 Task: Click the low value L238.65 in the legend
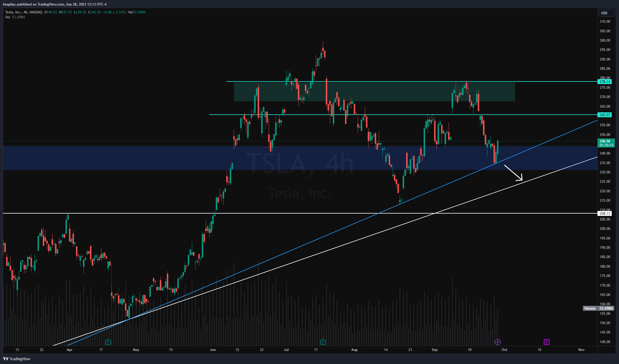point(80,12)
